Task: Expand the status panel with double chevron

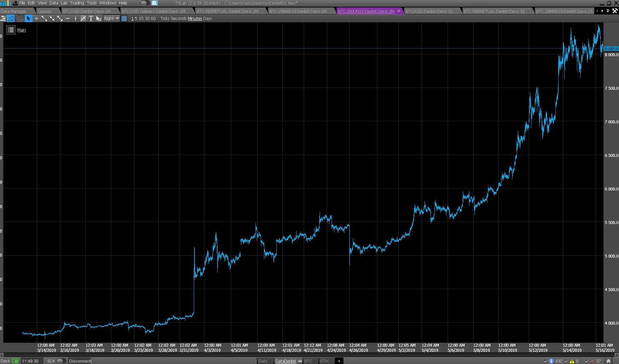Action: point(608,361)
